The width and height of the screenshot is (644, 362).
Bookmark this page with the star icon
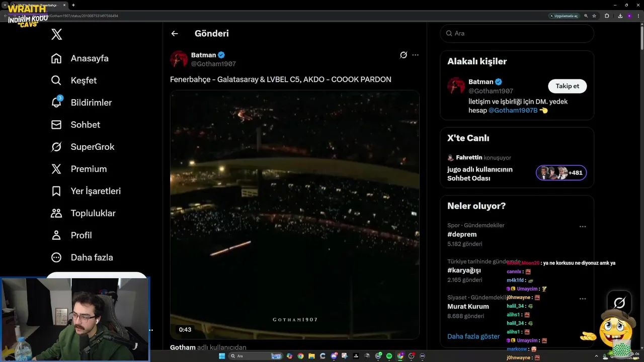click(x=594, y=16)
